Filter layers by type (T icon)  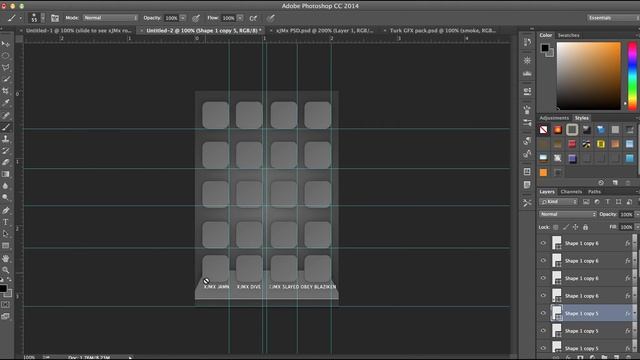point(607,202)
